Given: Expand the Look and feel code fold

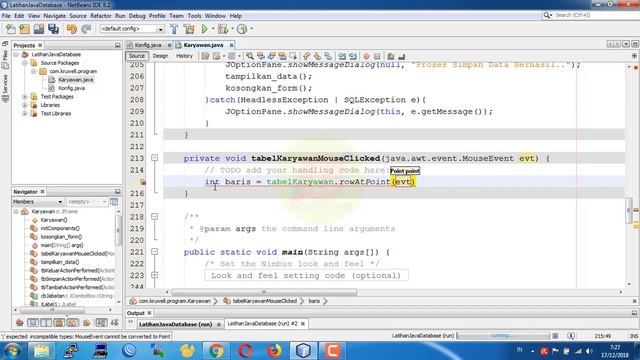Looking at the screenshot, I should (x=155, y=276).
